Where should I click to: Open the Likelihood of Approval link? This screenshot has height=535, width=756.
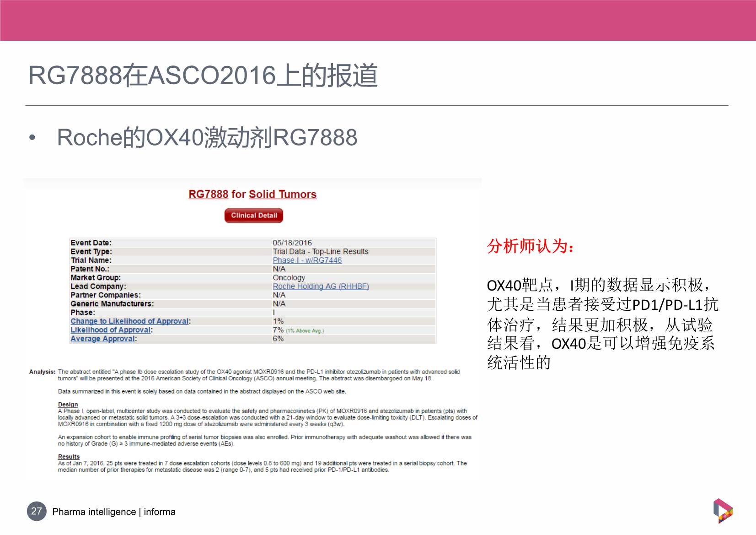[x=110, y=330]
